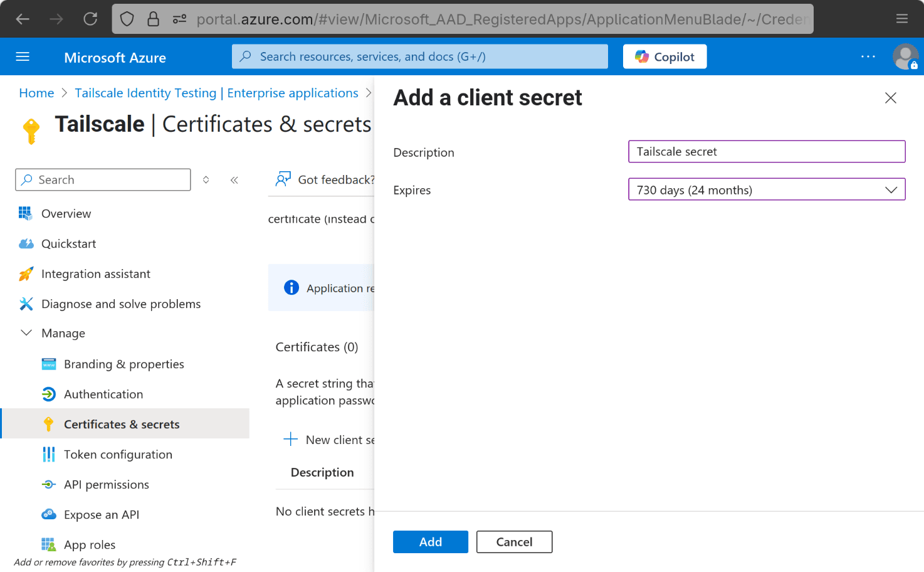The width and height of the screenshot is (924, 572).
Task: Open the portal hamburger menu
Action: [23, 56]
